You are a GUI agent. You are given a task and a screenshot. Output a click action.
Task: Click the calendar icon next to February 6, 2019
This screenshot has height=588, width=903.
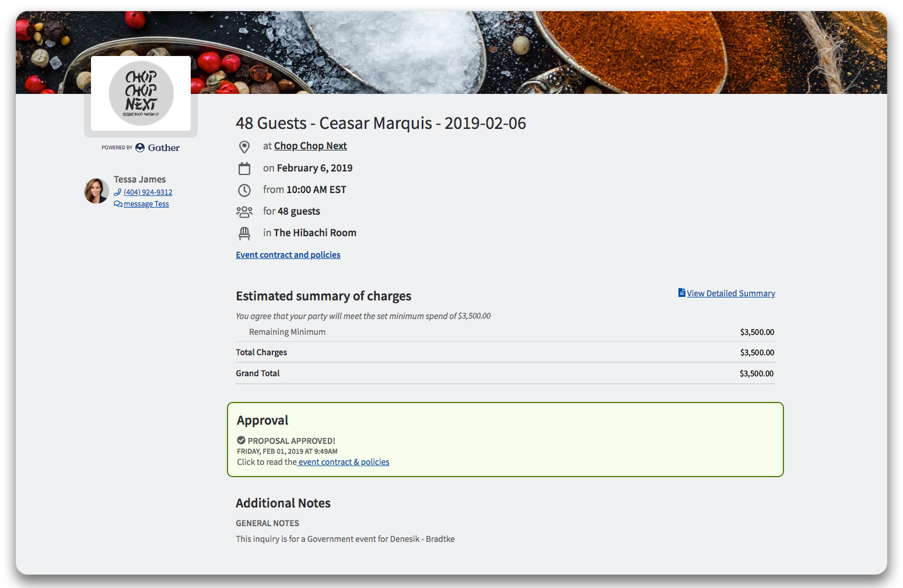click(244, 168)
